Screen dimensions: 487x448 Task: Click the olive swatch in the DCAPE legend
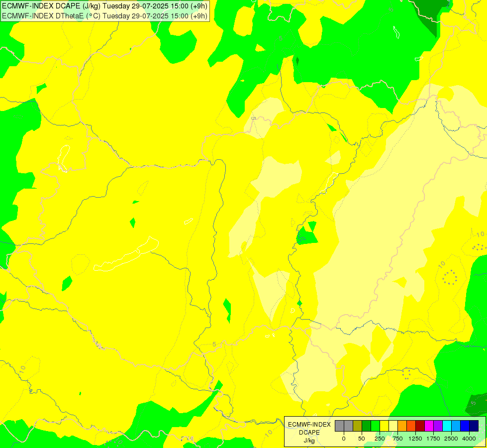358,426
